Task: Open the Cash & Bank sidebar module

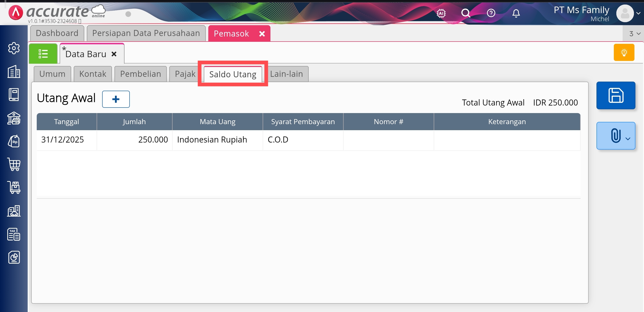Action: click(x=14, y=118)
